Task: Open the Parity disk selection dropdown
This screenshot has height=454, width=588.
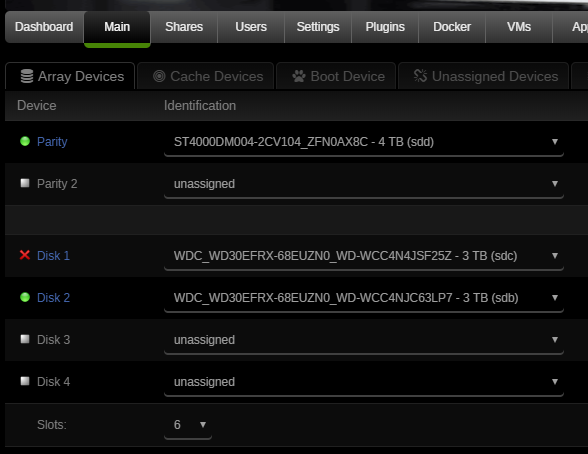Action: tap(364, 142)
